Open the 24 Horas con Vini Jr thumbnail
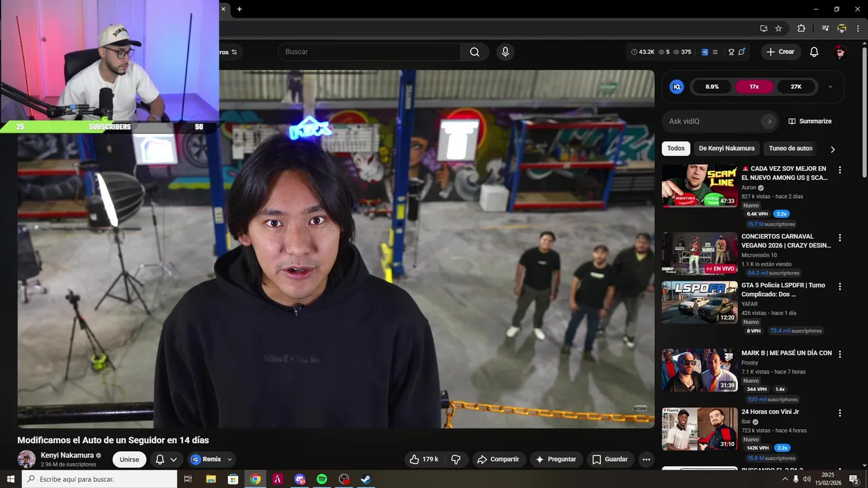 click(x=700, y=428)
